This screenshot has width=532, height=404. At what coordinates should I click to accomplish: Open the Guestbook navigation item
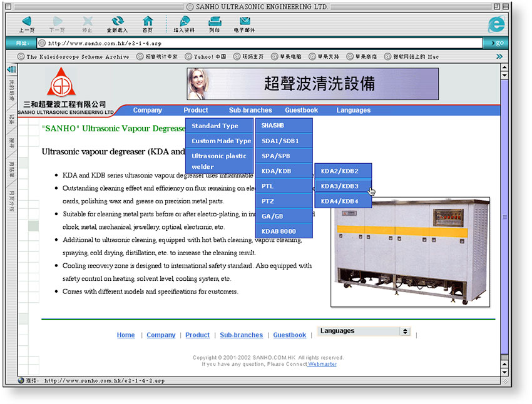[301, 110]
